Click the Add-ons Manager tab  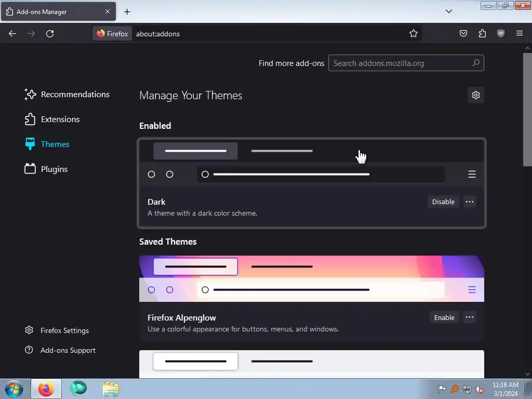coord(58,11)
